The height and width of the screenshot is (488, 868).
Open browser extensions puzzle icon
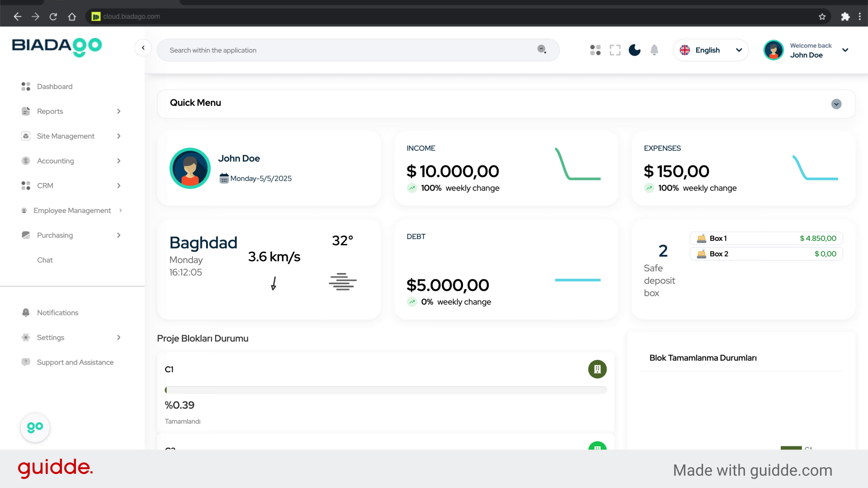click(x=845, y=17)
